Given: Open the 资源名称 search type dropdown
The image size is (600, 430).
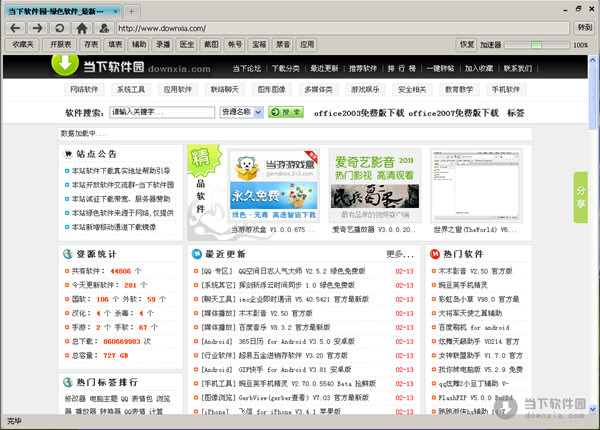Looking at the screenshot, I should click(241, 112).
